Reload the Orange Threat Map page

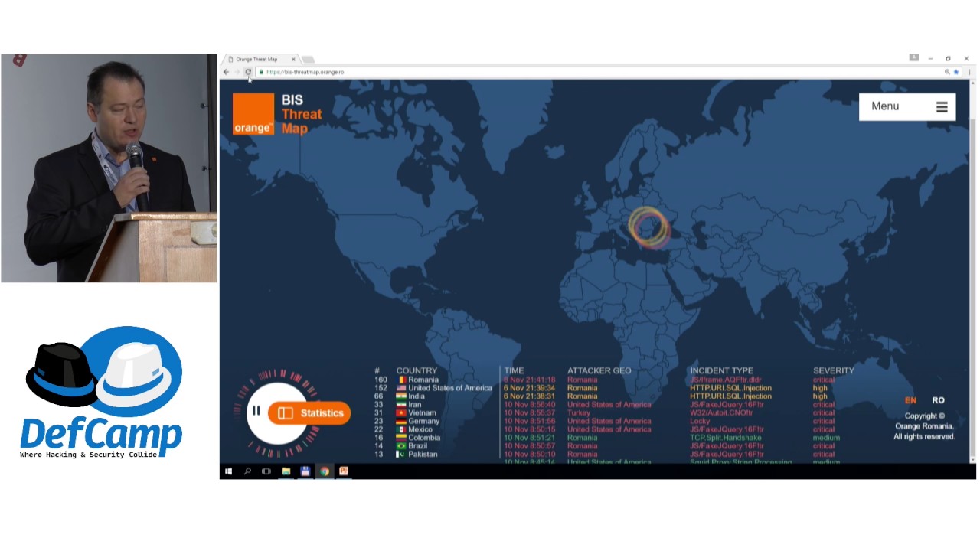click(x=247, y=72)
